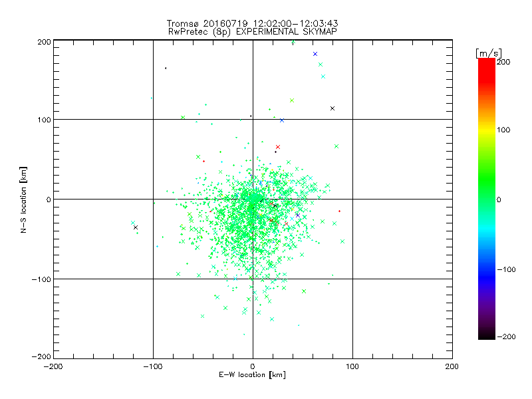Viewport: 532px width, 399px height.
Task: Click the '[m/s]' colorbar unit label
Action: (489, 53)
